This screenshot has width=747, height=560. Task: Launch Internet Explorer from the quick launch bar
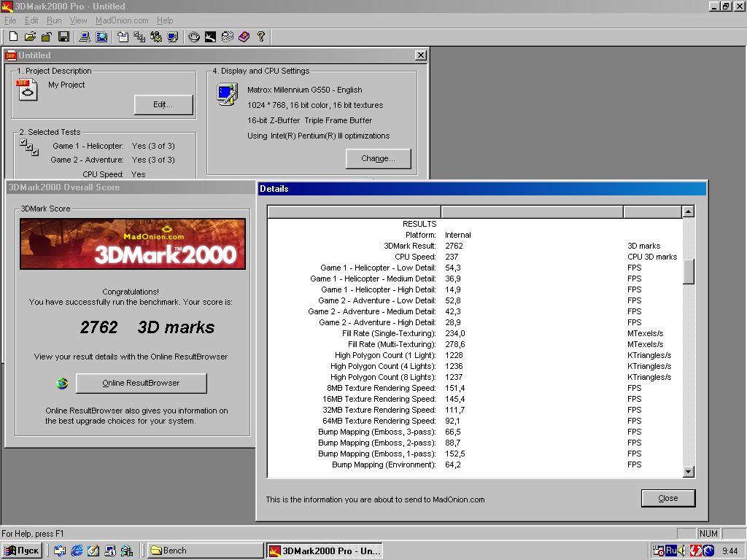coord(77,551)
